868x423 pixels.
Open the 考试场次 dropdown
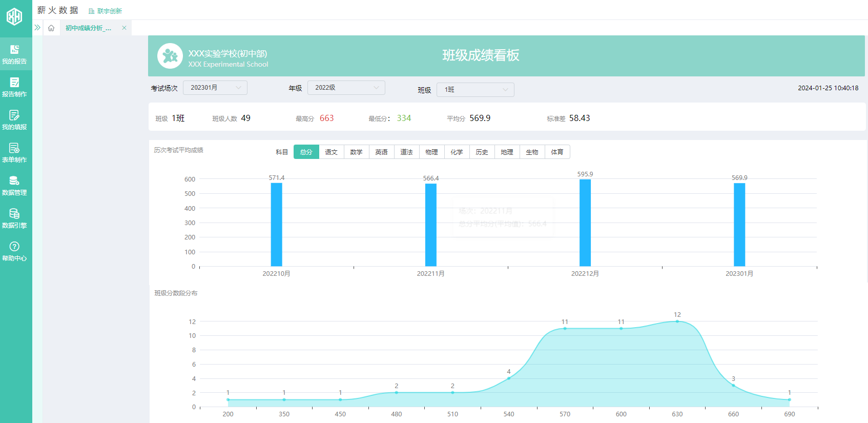tap(215, 88)
